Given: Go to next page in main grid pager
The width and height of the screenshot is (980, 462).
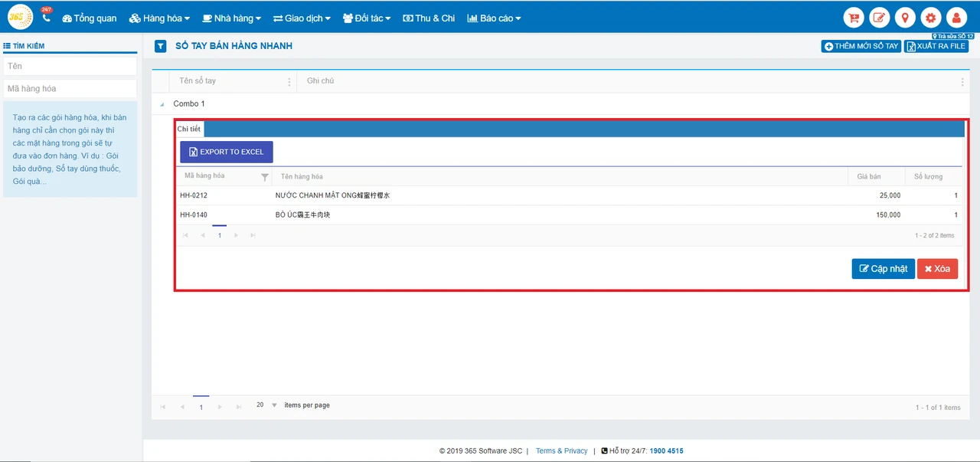Looking at the screenshot, I should click(x=220, y=407).
